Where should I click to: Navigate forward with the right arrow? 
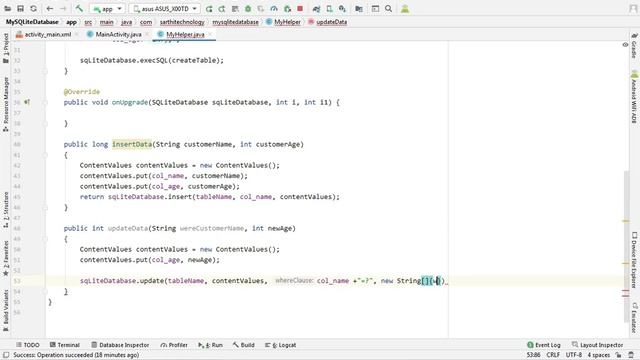point(63,9)
